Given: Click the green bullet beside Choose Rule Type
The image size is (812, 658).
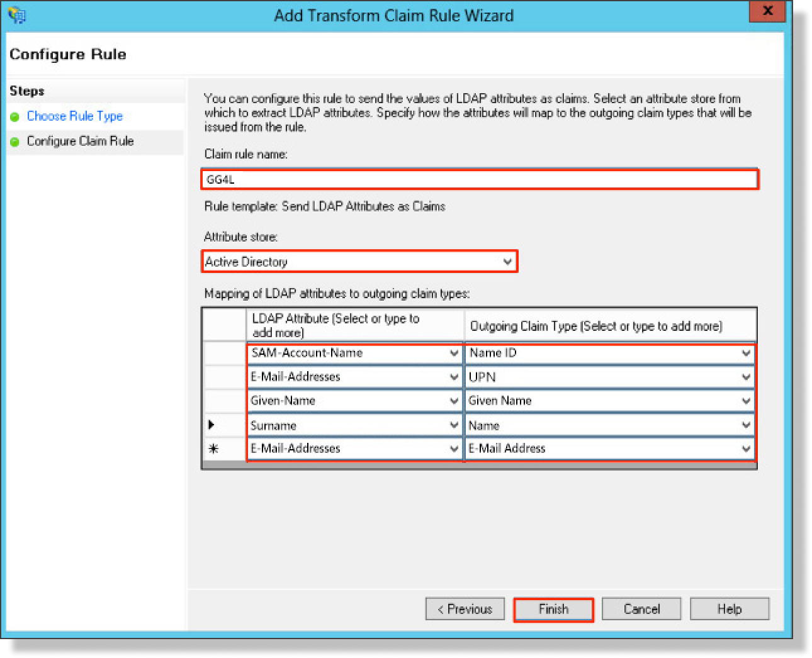Looking at the screenshot, I should point(15,117).
